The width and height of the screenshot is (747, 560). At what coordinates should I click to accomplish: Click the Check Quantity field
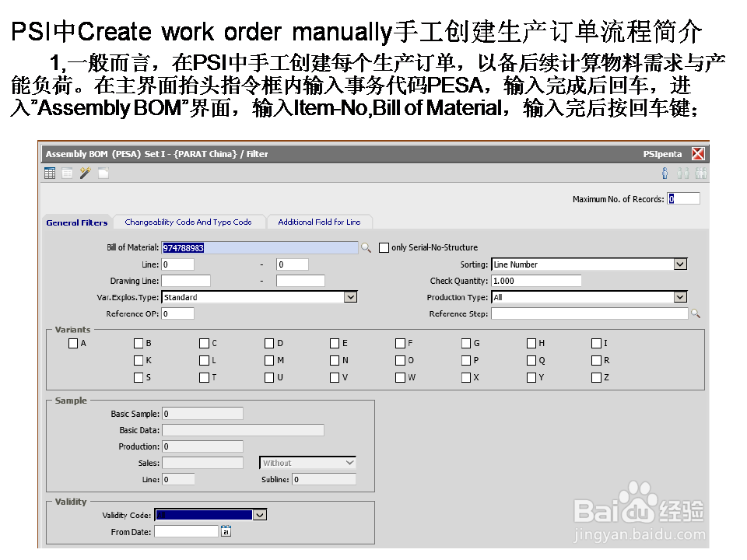click(x=536, y=281)
